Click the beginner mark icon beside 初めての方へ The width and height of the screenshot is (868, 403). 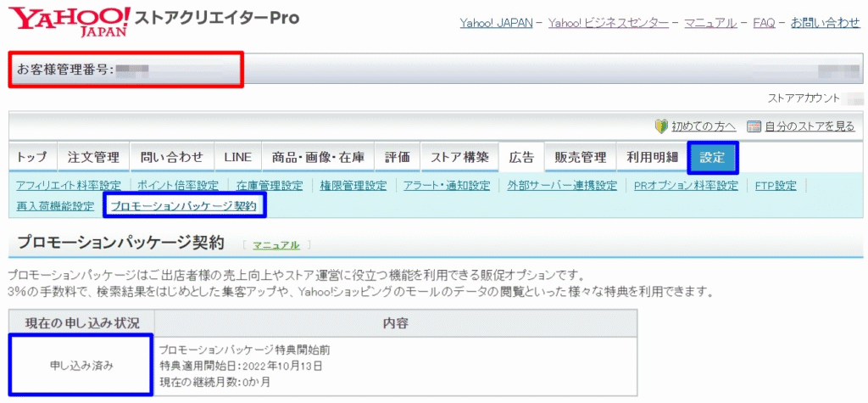[x=661, y=126]
